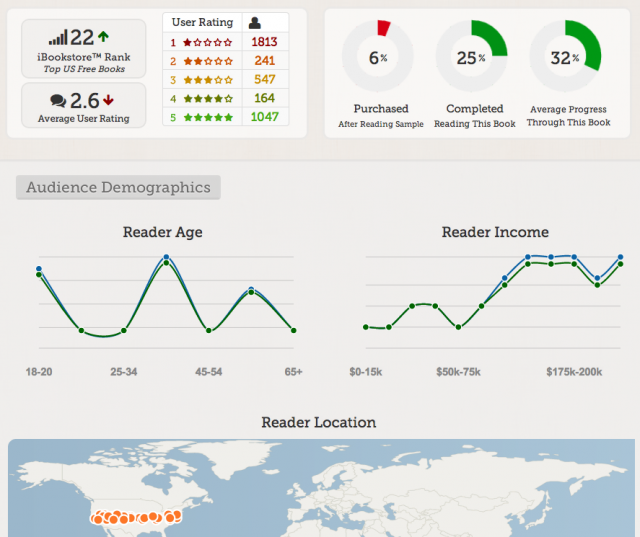Click the Reader Age peak at 35-44
This screenshot has width=640, height=537.
(166, 258)
